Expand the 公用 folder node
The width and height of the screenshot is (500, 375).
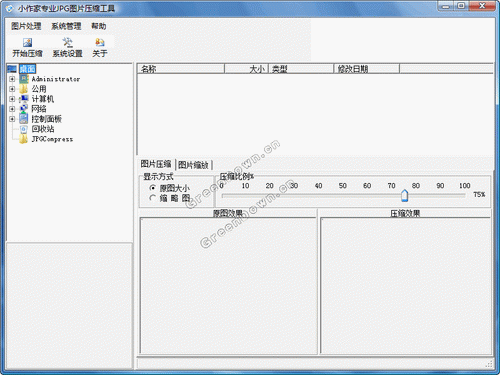pos(12,89)
